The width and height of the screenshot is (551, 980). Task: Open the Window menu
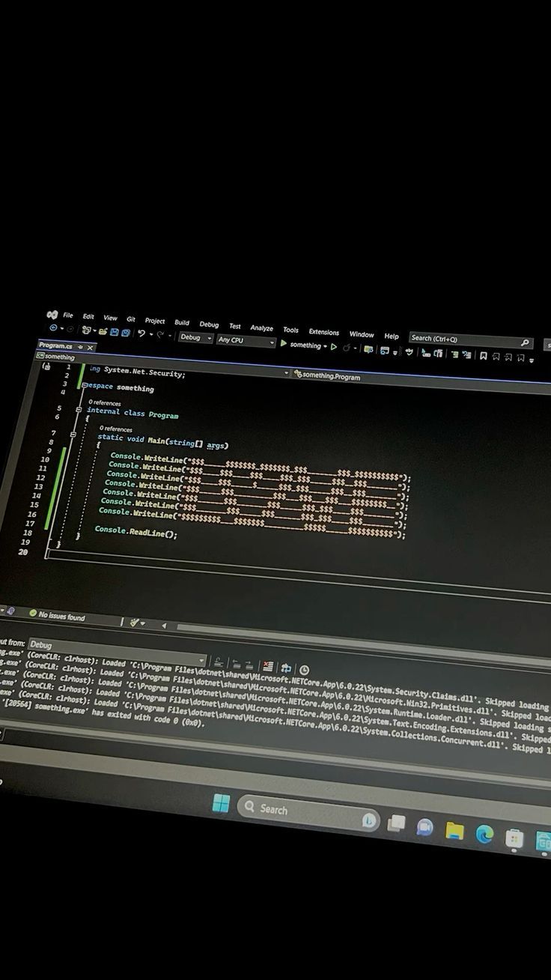[362, 334]
